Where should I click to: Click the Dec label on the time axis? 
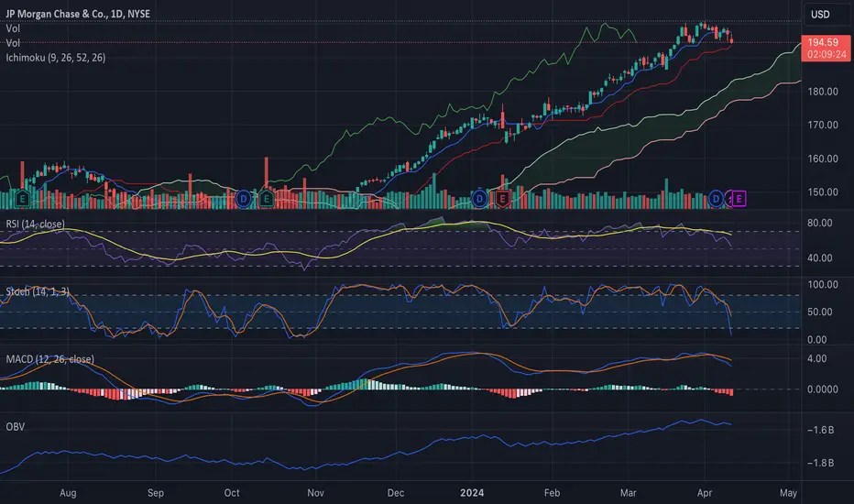396,493
